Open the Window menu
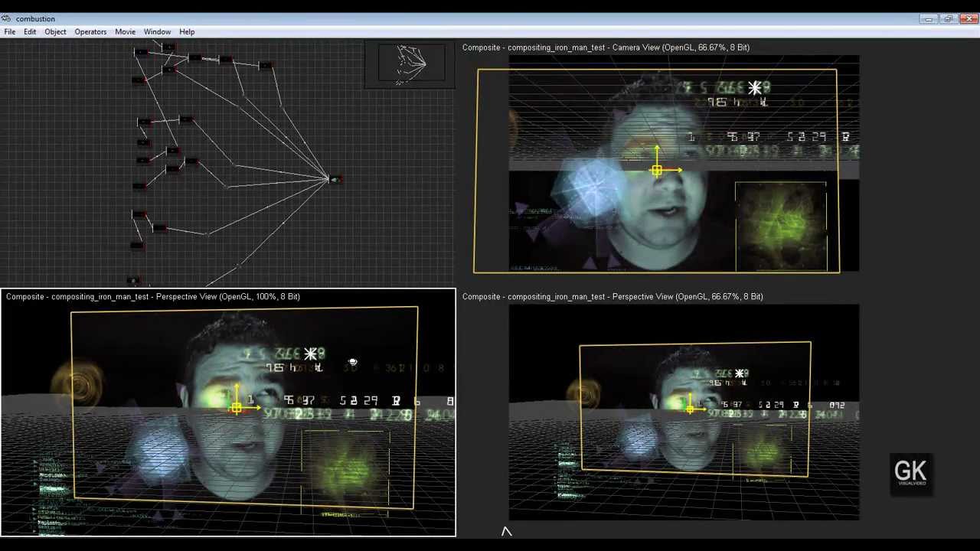 (157, 31)
